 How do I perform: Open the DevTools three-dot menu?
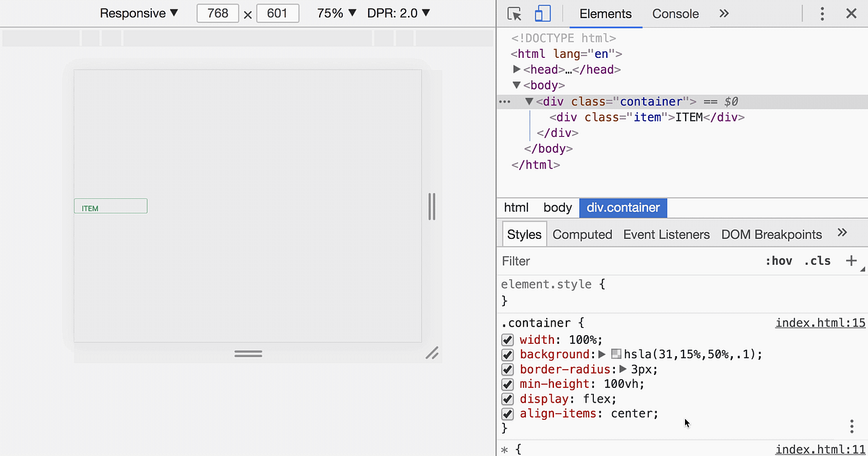(822, 13)
